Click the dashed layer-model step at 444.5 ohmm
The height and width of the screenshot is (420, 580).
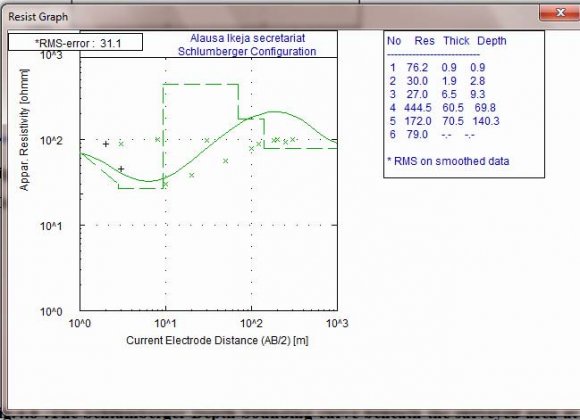coord(201,85)
